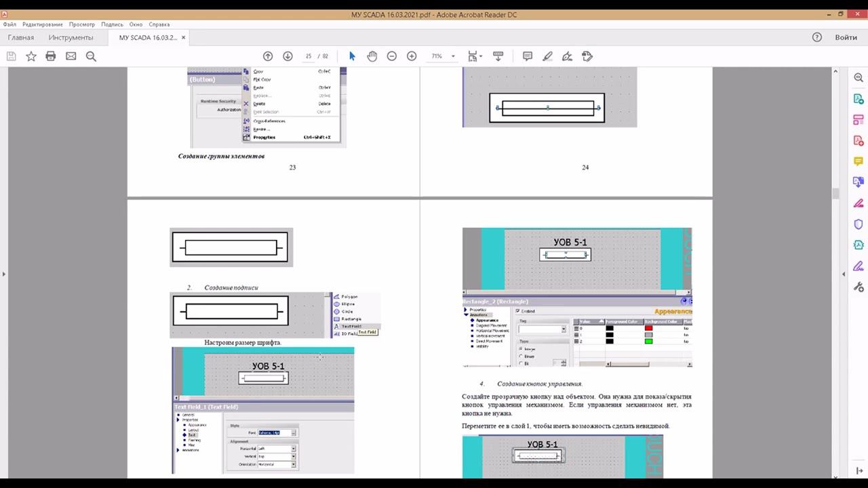Viewport: 868px width, 488px height.
Task: Open the Подпись menu
Action: point(113,24)
